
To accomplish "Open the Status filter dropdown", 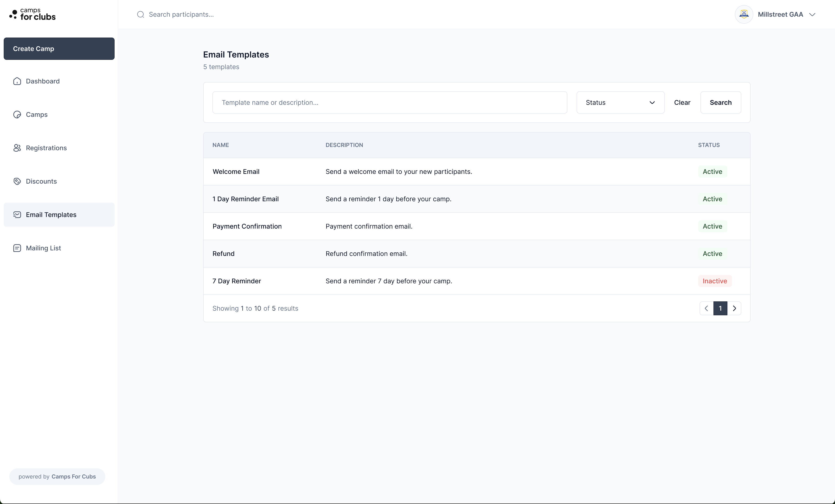I will click(620, 103).
